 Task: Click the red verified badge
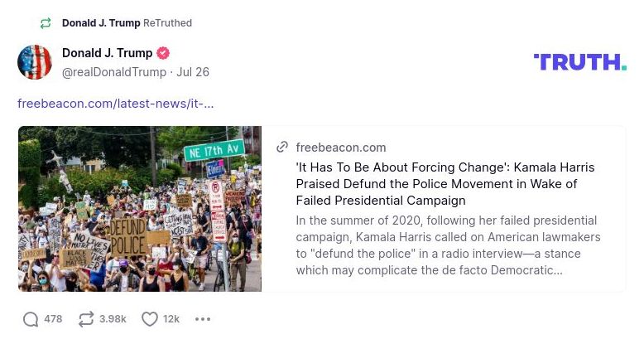click(x=163, y=53)
